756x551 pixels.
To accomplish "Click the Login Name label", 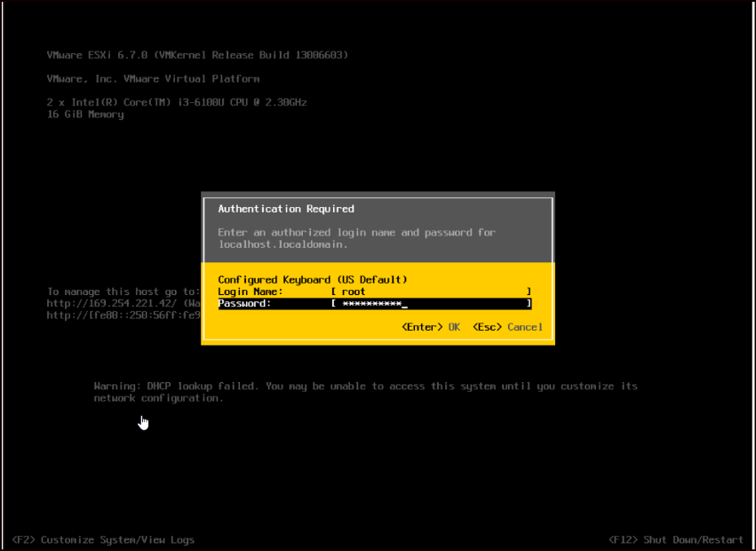I will point(250,291).
